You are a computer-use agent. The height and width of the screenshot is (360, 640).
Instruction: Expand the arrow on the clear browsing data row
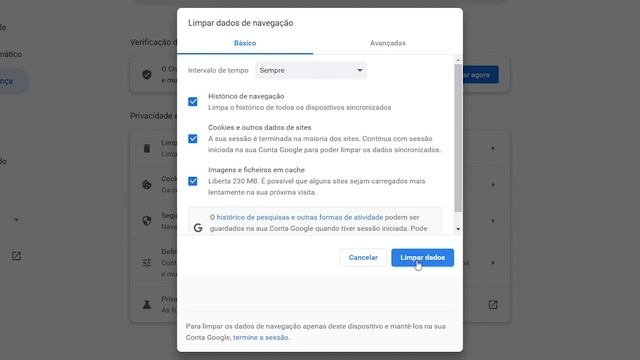(x=493, y=148)
